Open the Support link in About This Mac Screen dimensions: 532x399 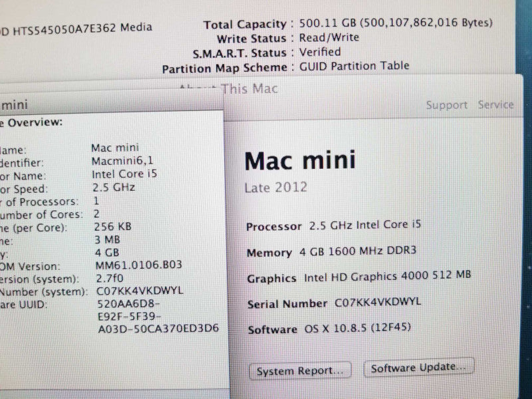pyautogui.click(x=446, y=105)
